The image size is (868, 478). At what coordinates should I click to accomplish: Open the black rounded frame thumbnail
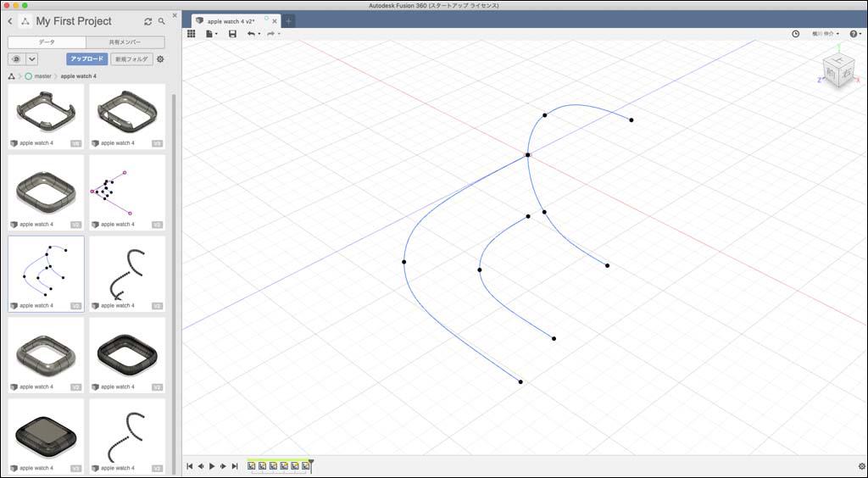point(127,355)
